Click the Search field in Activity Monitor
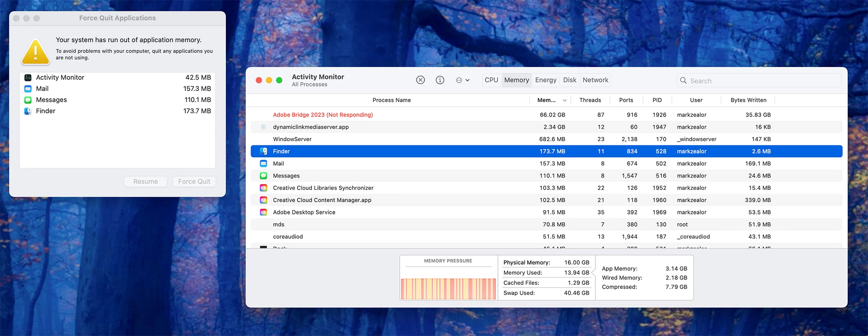 759,81
